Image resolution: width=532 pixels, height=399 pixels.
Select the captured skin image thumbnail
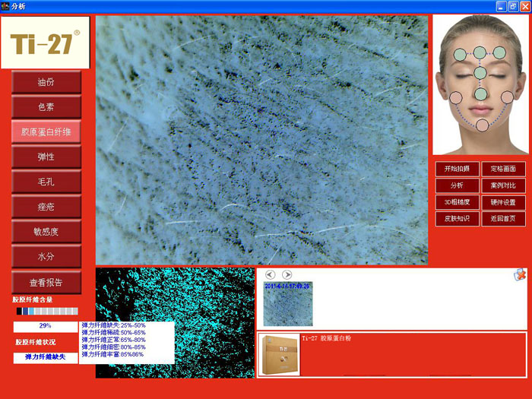(x=287, y=303)
